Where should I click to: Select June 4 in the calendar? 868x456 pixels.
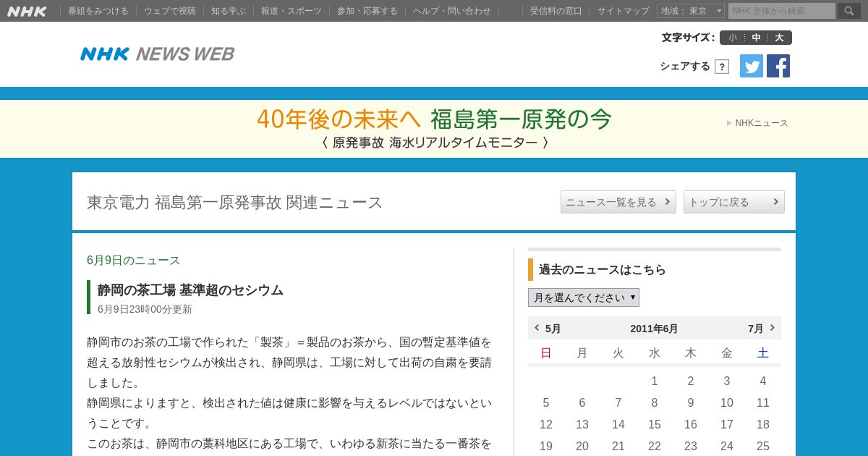click(x=763, y=381)
